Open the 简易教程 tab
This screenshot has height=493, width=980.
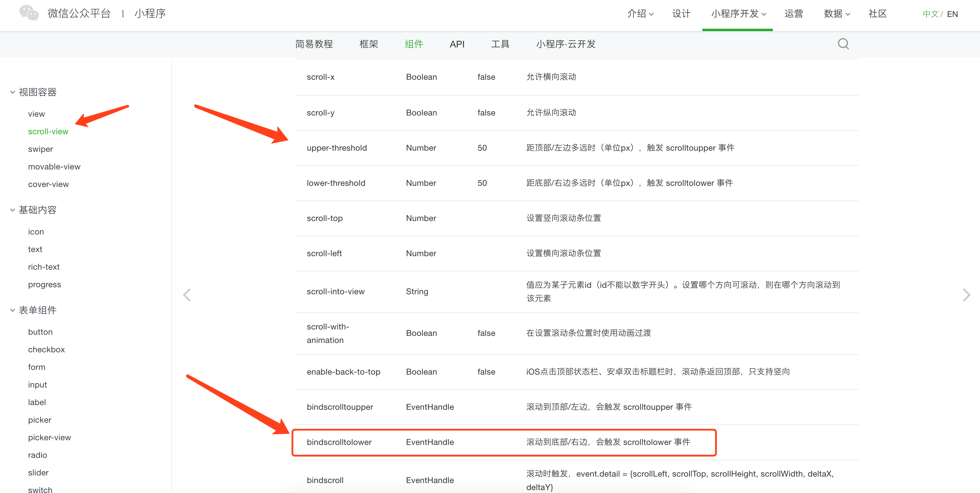314,44
